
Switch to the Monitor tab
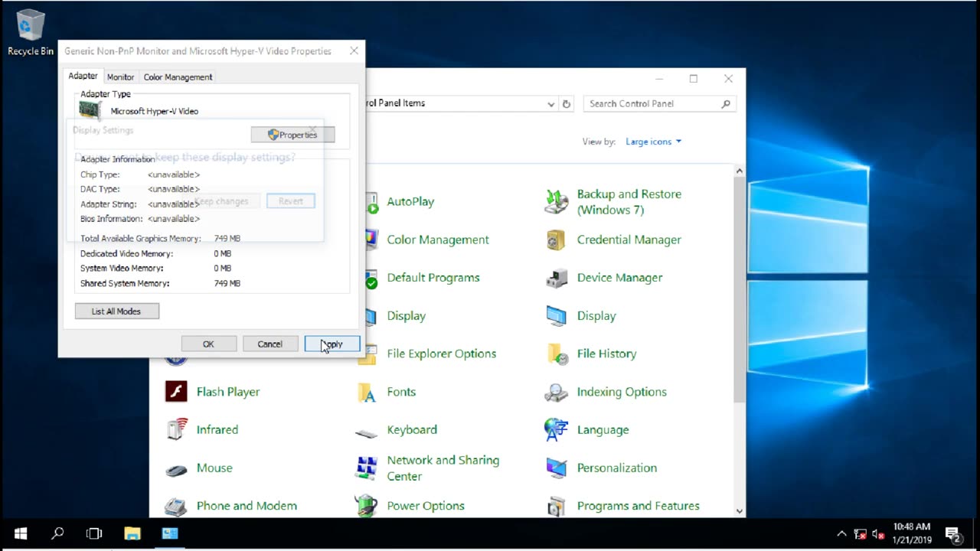click(120, 77)
